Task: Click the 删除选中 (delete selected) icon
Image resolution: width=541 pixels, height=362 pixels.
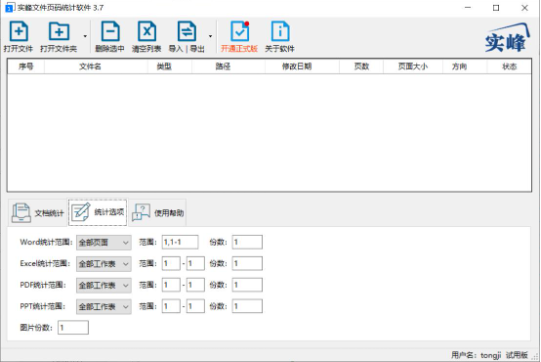Action: tap(110, 31)
